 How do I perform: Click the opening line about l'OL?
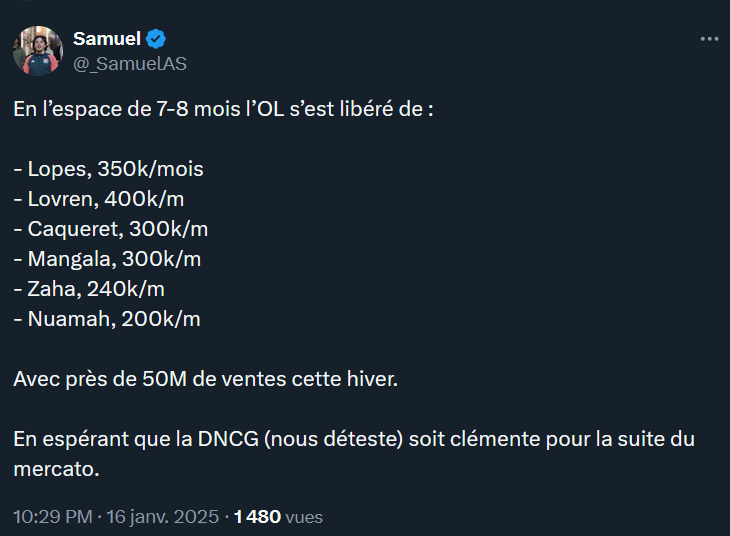223,109
